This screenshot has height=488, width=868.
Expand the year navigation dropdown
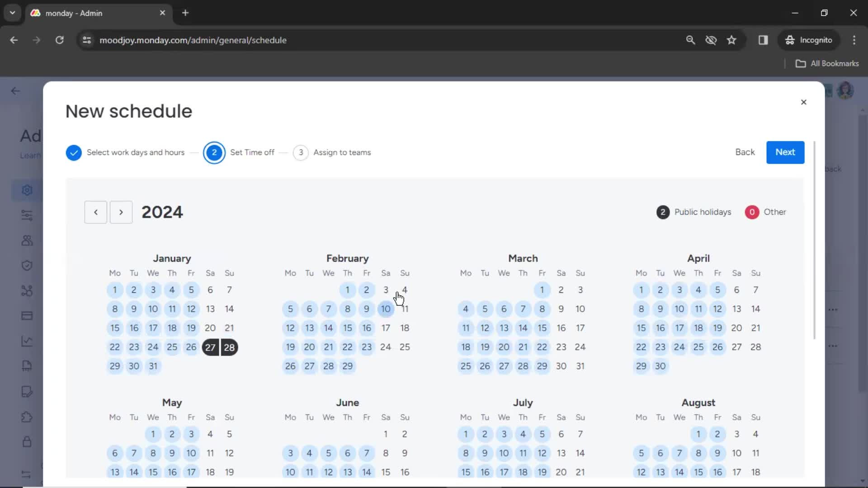[161, 211]
